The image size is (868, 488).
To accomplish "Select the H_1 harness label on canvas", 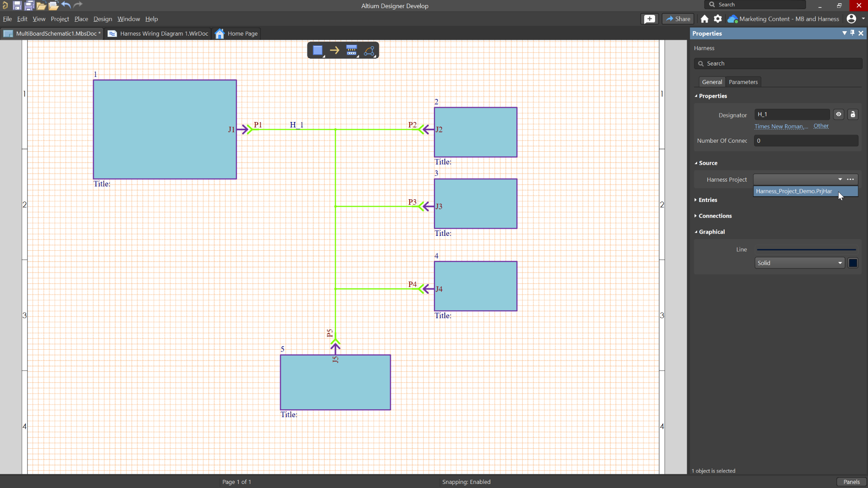I will [x=297, y=125].
